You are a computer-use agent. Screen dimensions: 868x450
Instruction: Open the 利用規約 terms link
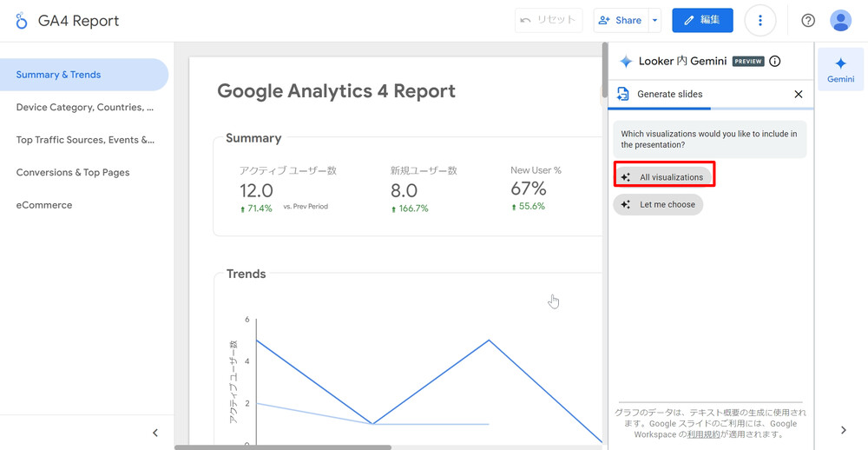pos(703,434)
